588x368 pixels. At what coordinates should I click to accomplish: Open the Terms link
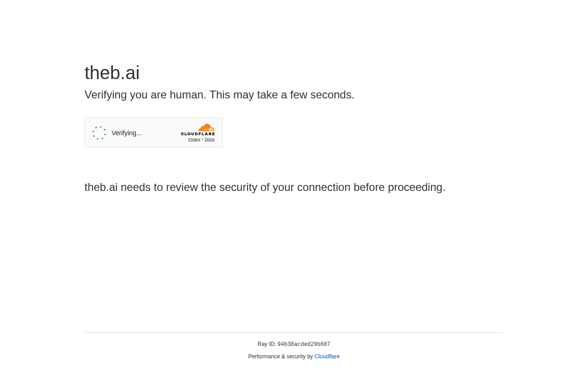tap(209, 138)
